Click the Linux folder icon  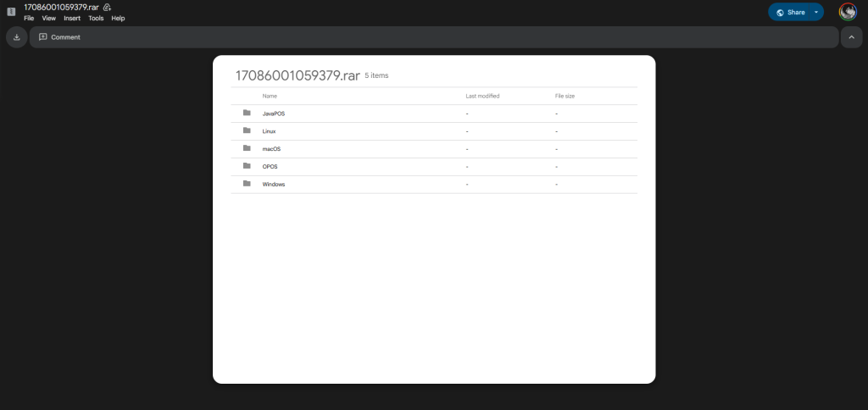247,130
